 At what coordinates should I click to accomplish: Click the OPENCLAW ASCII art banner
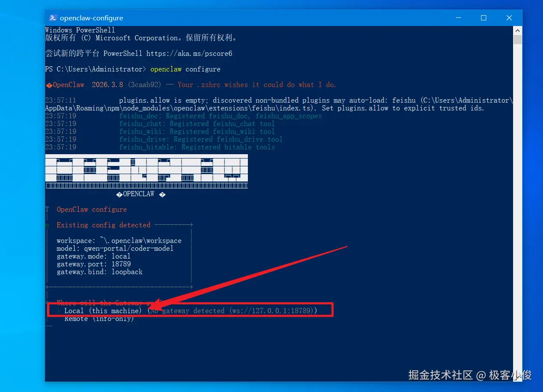click(146, 172)
